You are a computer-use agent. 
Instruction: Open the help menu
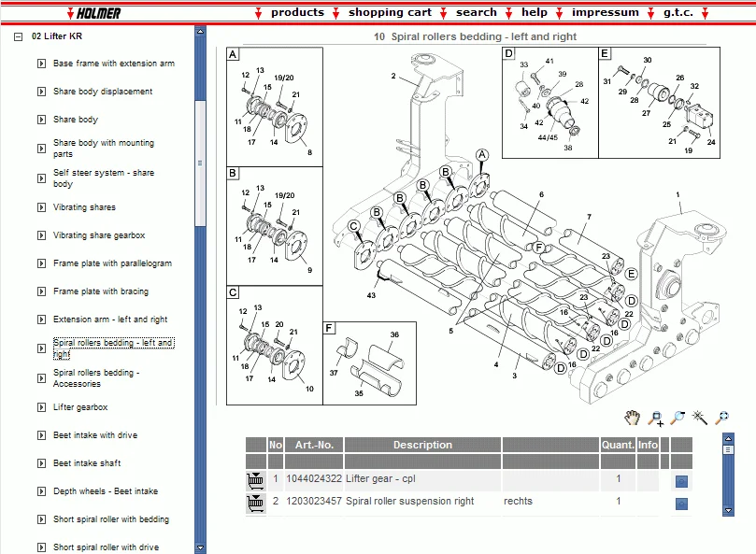[535, 12]
